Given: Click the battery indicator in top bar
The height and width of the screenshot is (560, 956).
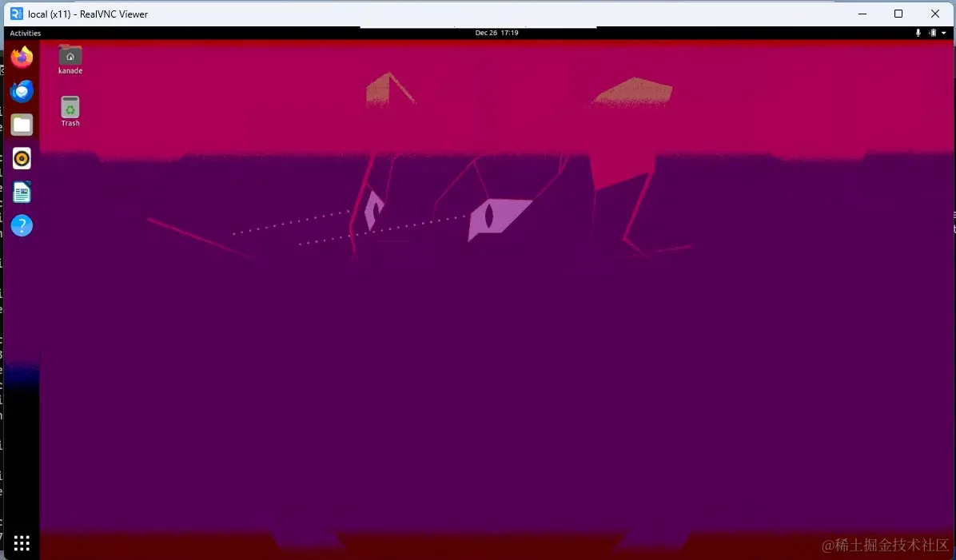Looking at the screenshot, I should tap(932, 33).
